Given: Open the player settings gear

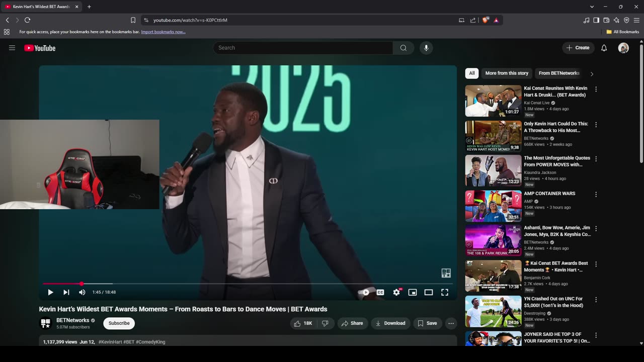Looking at the screenshot, I should coord(396,292).
